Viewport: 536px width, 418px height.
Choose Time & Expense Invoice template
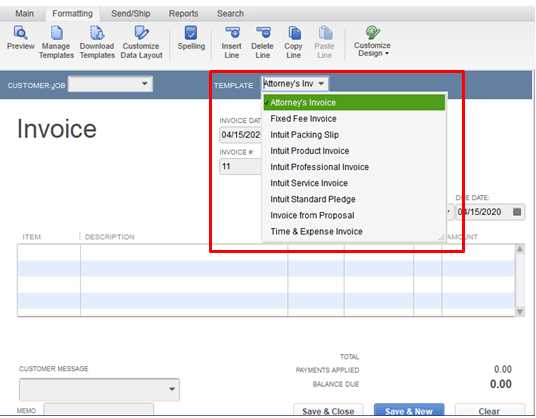pos(354,231)
